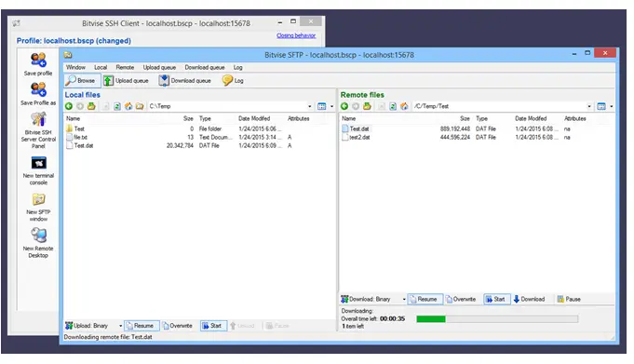Show the Download queue from toolbar
This screenshot has height=364, width=634.
pos(184,80)
